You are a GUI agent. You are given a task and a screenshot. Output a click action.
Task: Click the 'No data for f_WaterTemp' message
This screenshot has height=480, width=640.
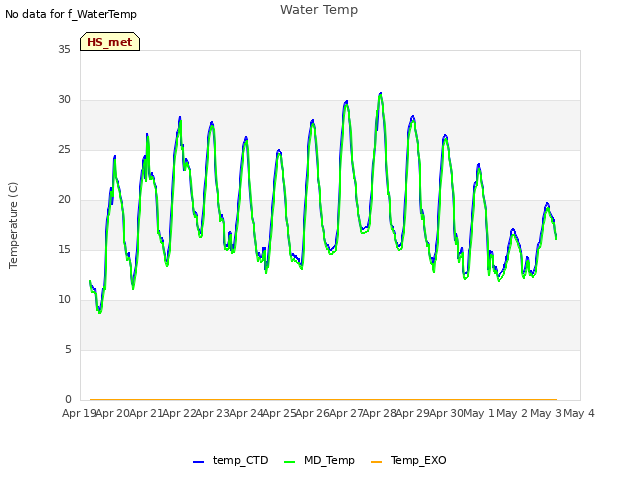(x=71, y=14)
